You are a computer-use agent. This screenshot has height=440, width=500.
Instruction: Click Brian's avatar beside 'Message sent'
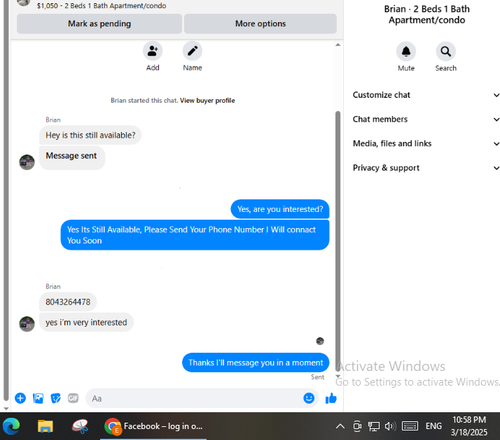27,162
